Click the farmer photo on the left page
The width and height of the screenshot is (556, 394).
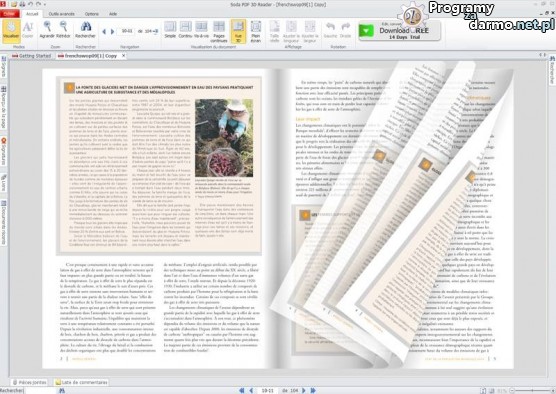(224, 138)
